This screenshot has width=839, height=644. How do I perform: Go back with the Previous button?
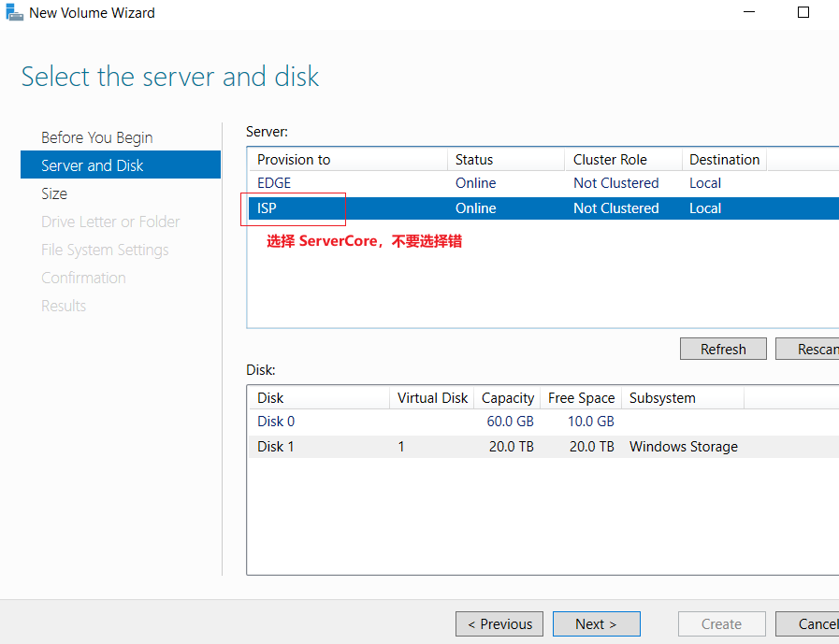499,623
